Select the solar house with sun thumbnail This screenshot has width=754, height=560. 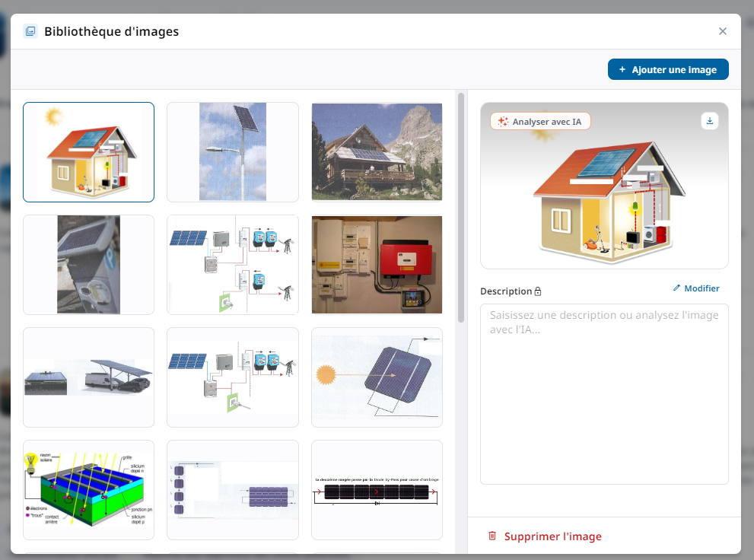click(88, 152)
